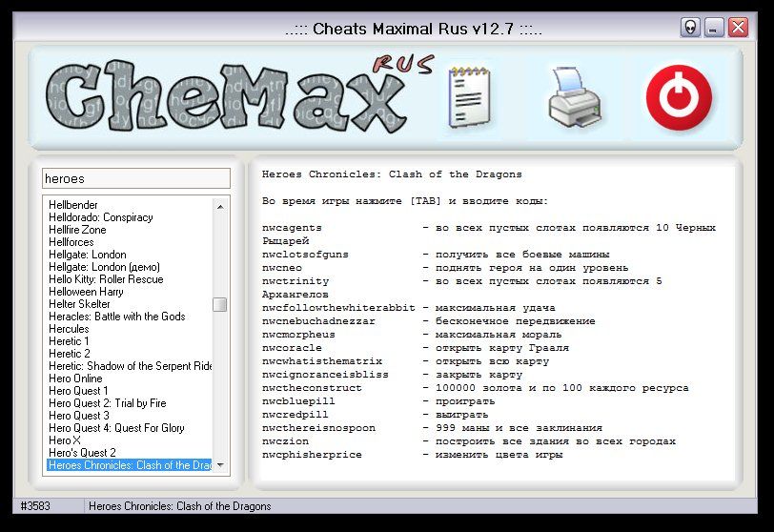Click the cheat code nwcbluepill

pos(298,401)
